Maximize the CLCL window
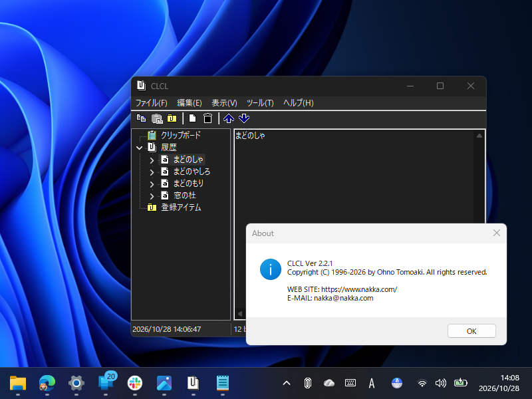The image size is (532, 399). point(440,86)
